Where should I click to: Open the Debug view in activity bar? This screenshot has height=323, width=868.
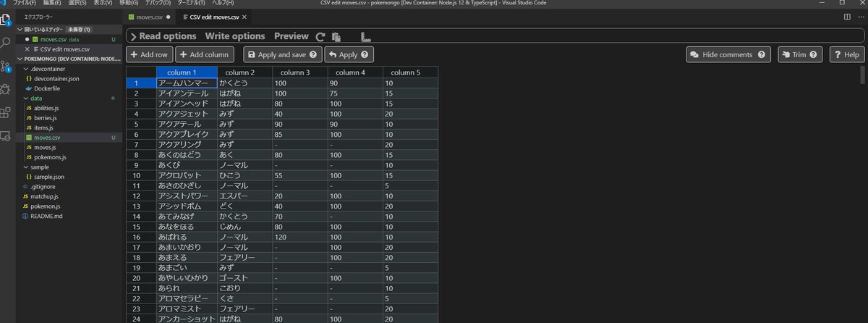6,89
